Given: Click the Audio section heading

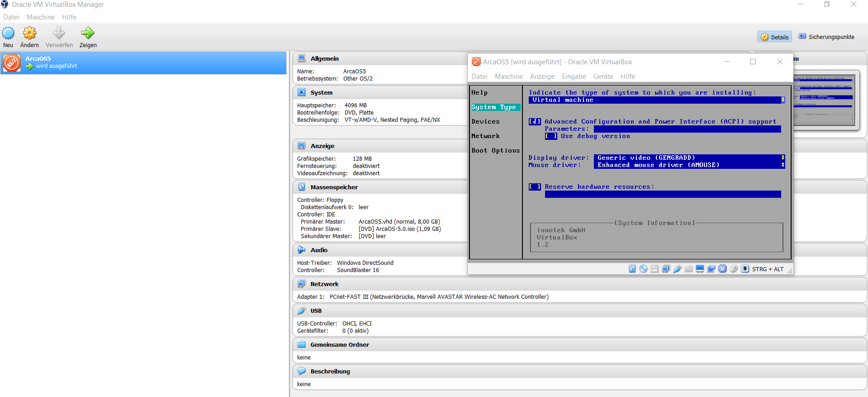Looking at the screenshot, I should point(319,250).
